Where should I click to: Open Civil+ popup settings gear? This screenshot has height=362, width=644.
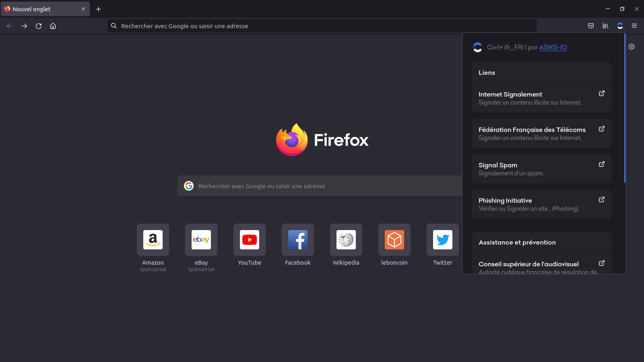tap(632, 47)
